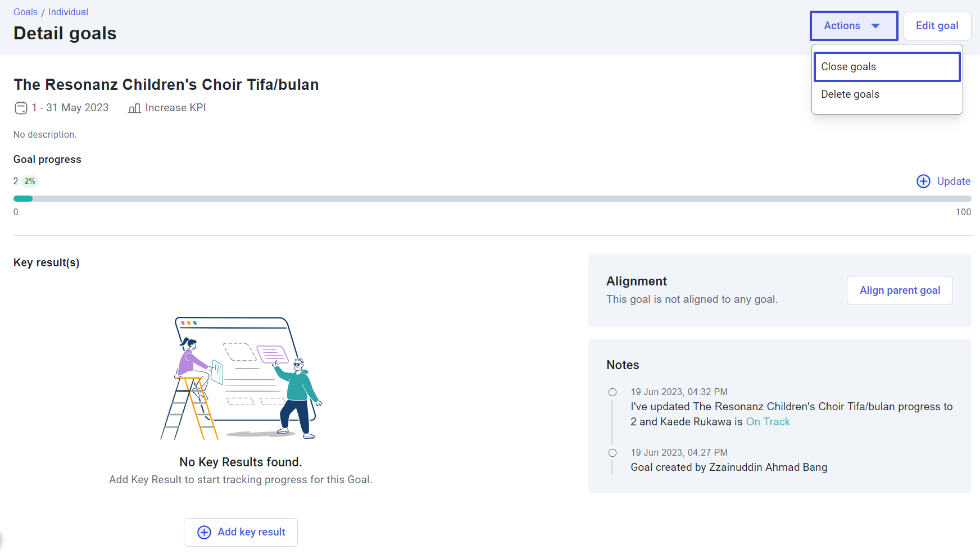Click the bar chart icon near Increase KPI
This screenshot has width=980, height=554.
click(134, 108)
